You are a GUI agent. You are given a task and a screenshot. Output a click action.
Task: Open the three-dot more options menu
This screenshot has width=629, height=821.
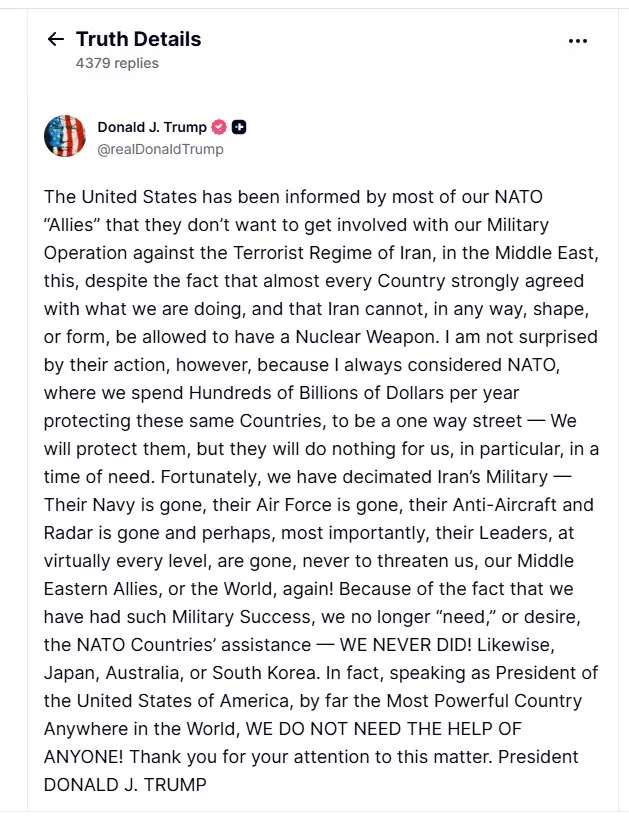click(x=578, y=41)
